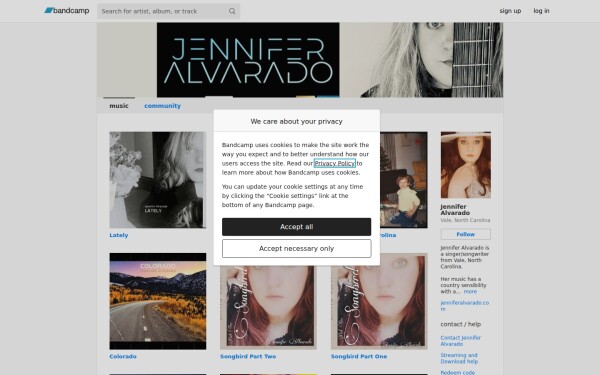Viewport: 600px width, 375px height.
Task: Open the sign up link
Action: tap(510, 11)
